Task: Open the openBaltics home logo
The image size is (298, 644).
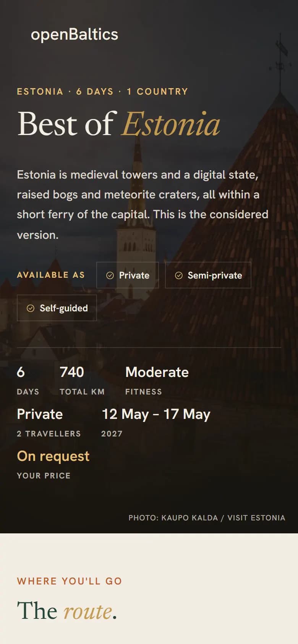Action: click(74, 35)
